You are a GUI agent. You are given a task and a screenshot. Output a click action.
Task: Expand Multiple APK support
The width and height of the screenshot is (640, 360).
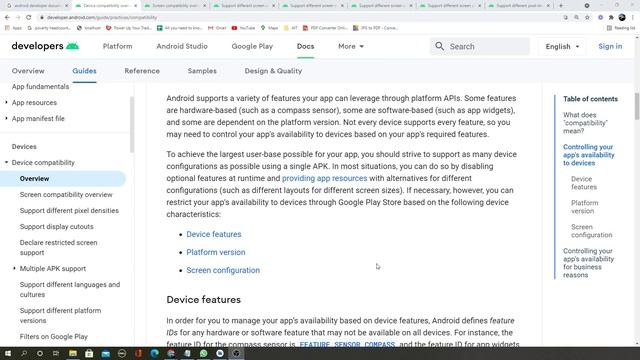[14, 269]
